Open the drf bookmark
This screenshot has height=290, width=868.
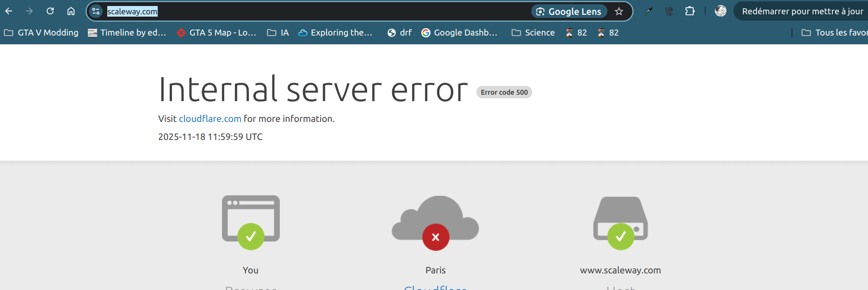(x=400, y=33)
